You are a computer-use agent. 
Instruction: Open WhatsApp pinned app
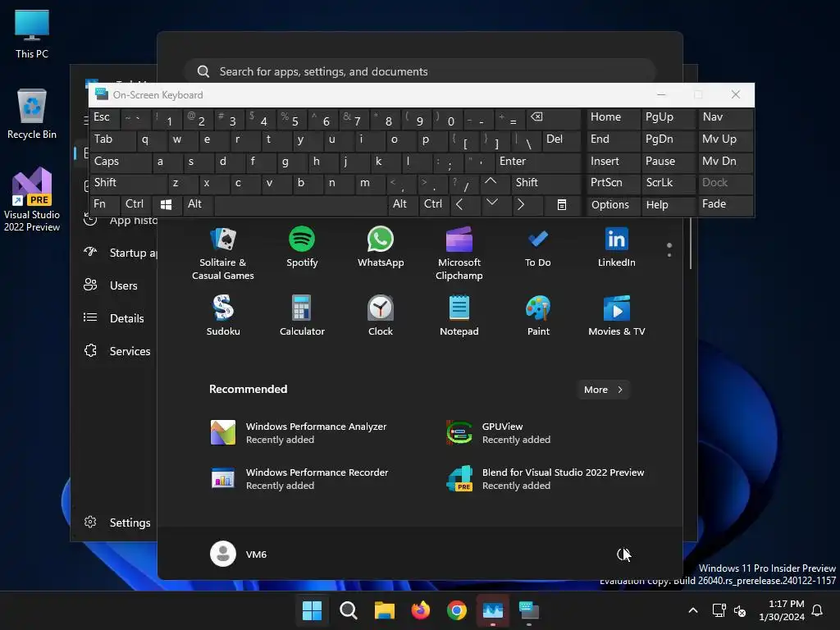coord(381,247)
